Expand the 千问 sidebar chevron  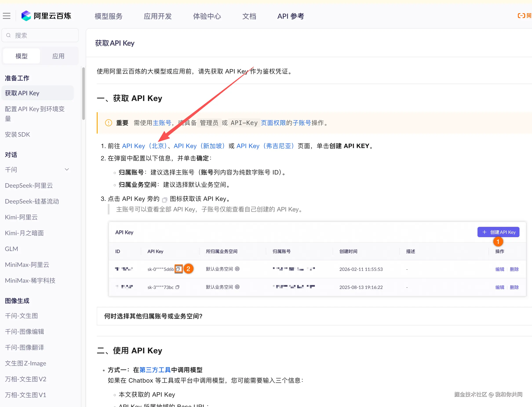click(67, 170)
